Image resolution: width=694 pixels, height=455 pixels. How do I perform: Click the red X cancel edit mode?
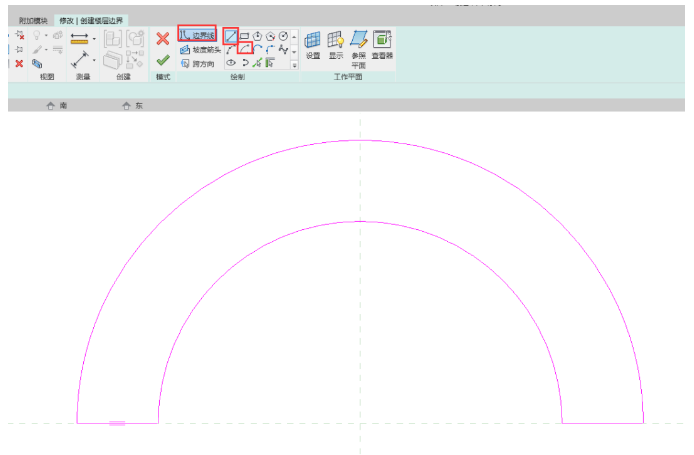(x=162, y=39)
